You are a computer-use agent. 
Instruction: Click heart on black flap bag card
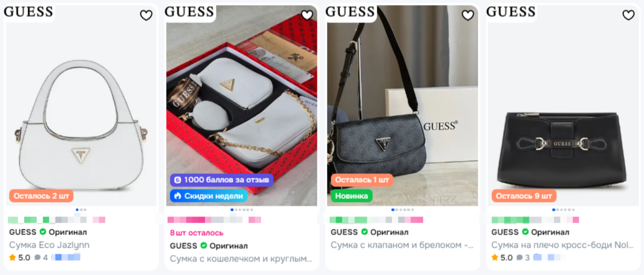click(468, 16)
